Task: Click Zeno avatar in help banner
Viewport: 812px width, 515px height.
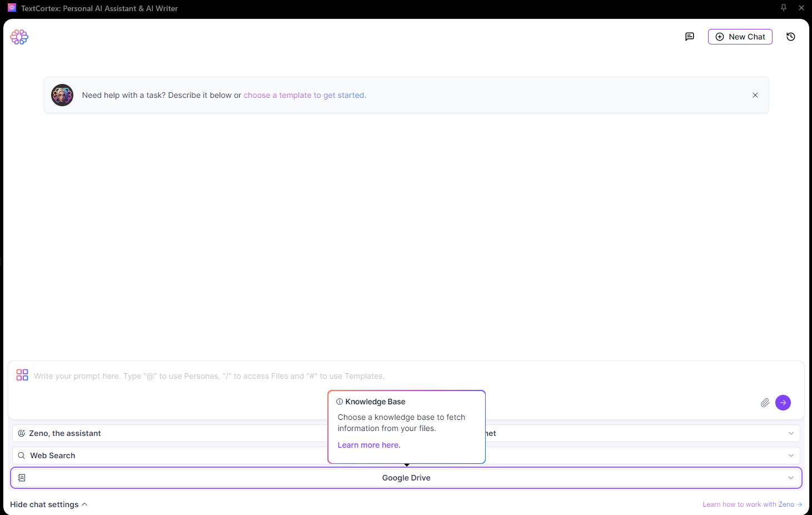Action: pos(62,95)
